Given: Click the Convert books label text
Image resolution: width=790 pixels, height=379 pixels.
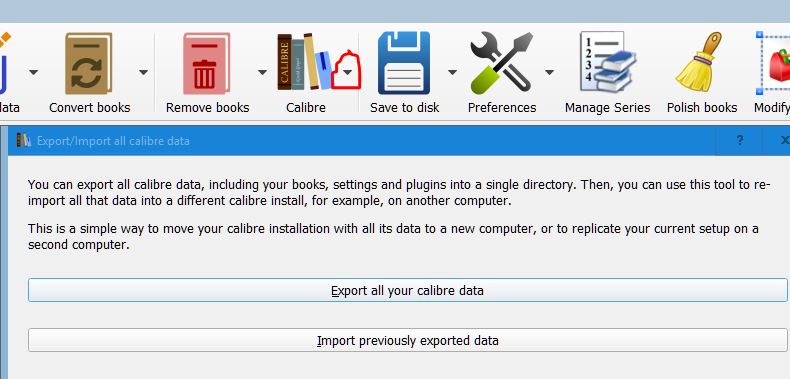Looking at the screenshot, I should point(90,108).
